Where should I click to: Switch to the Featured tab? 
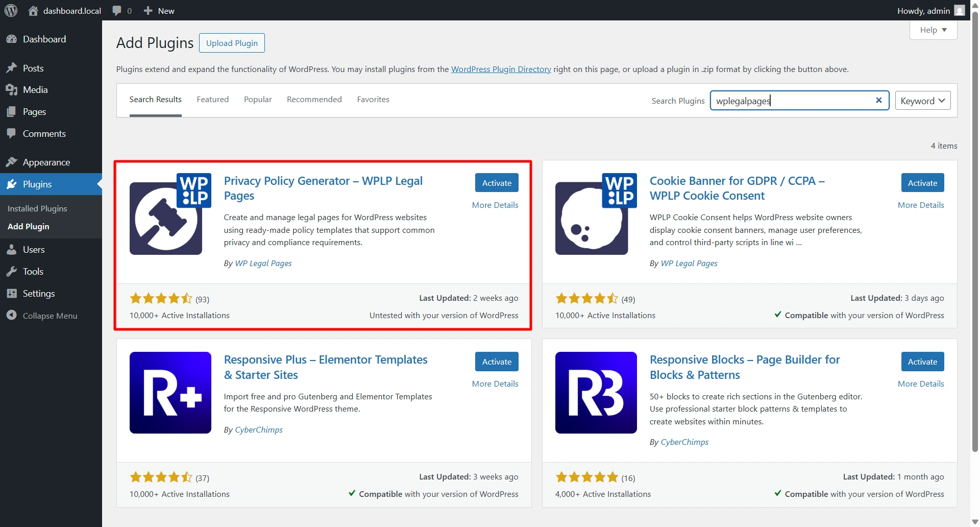213,100
